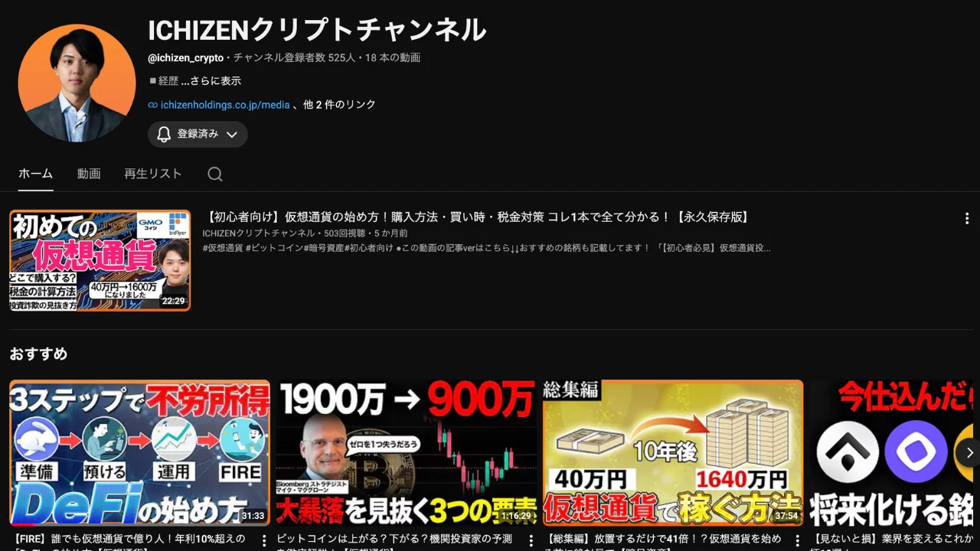
Task: Open the ビットコインは上がる？下がる？ video title
Action: coord(395,543)
